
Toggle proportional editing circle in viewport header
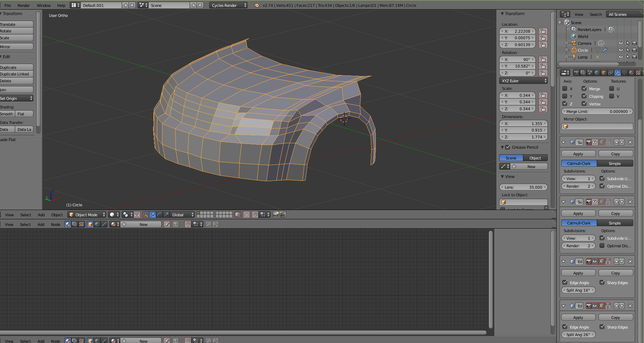pos(246,215)
